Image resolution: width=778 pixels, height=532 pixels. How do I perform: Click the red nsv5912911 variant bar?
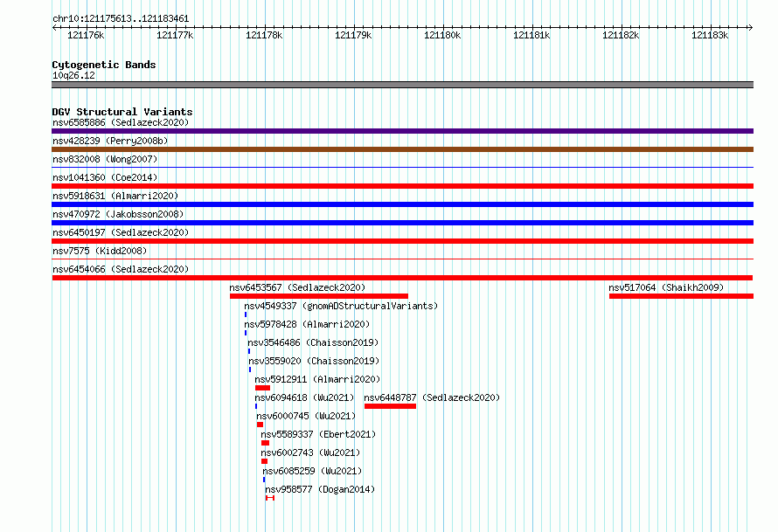click(x=262, y=388)
